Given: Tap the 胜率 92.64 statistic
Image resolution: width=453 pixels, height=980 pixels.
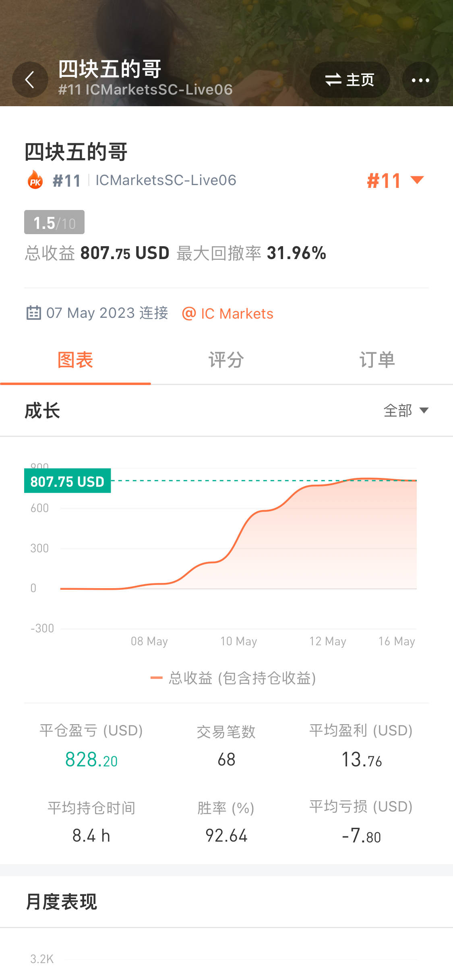Looking at the screenshot, I should [226, 836].
